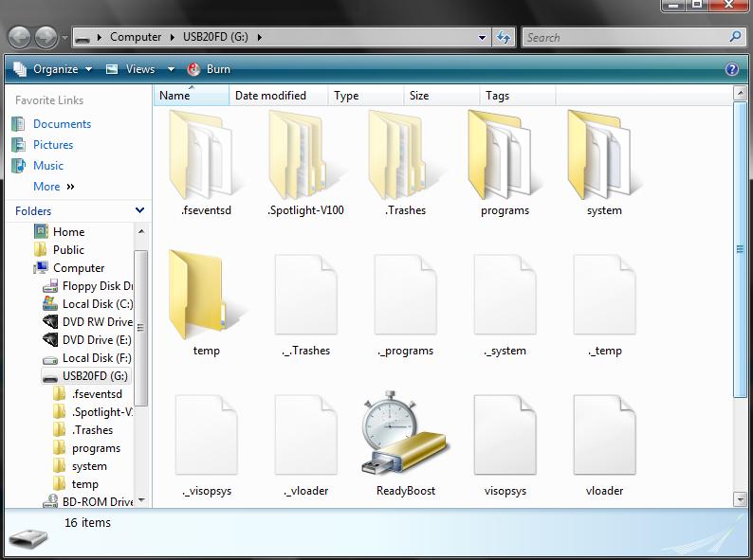Image resolution: width=753 pixels, height=560 pixels.
Task: Sort by the Type column header
Action: (x=366, y=95)
